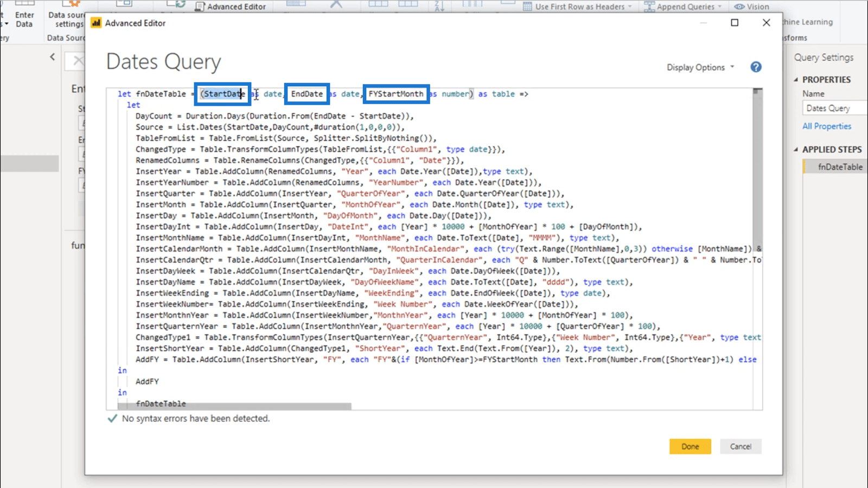Click Vision in the ribbon
Image resolution: width=868 pixels, height=488 pixels.
coord(751,7)
